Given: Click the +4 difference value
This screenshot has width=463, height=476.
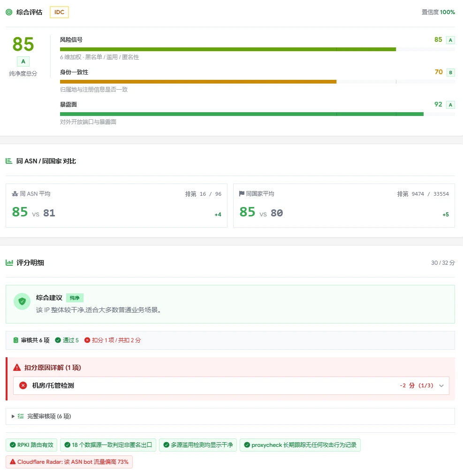Looking at the screenshot, I should (218, 215).
